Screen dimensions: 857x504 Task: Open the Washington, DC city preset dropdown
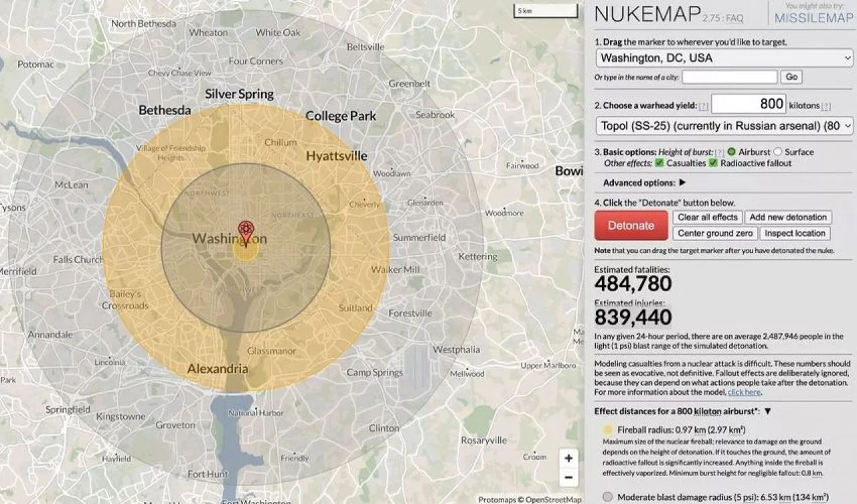(724, 58)
